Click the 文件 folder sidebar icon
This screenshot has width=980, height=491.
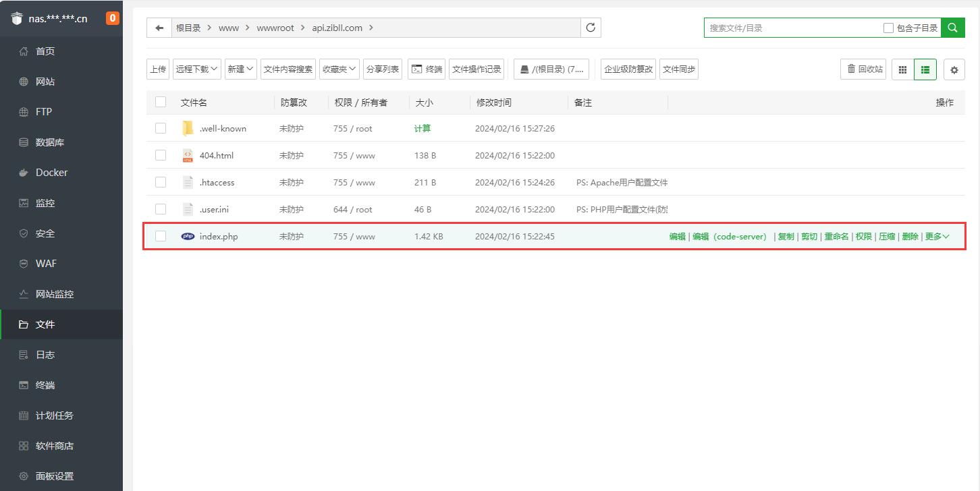click(24, 324)
